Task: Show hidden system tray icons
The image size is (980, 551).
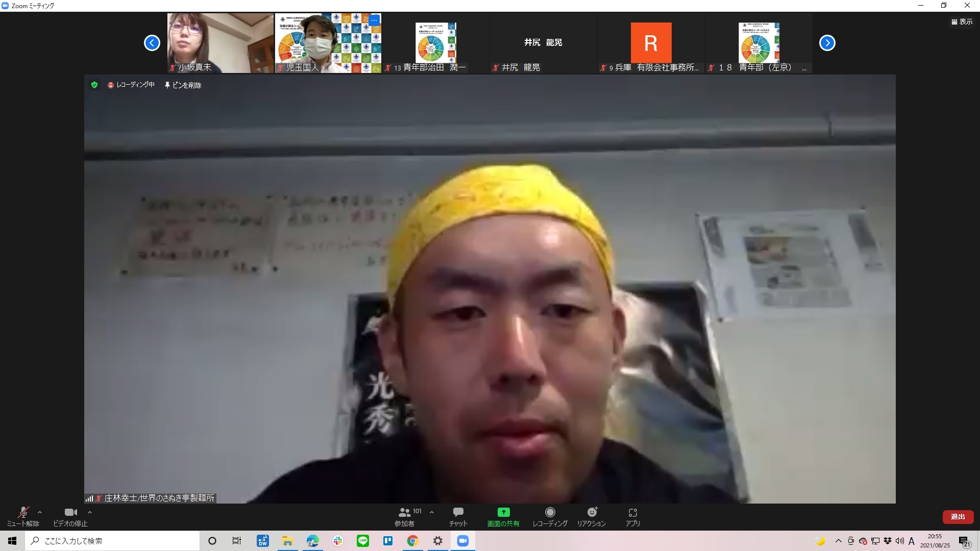Action: (x=838, y=541)
